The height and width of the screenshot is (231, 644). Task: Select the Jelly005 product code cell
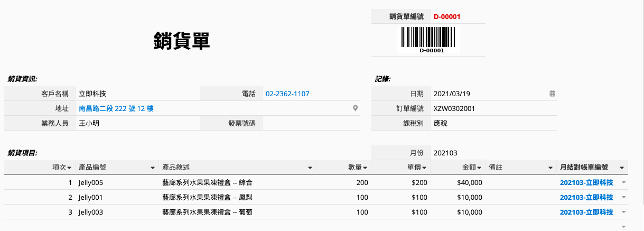(117, 182)
